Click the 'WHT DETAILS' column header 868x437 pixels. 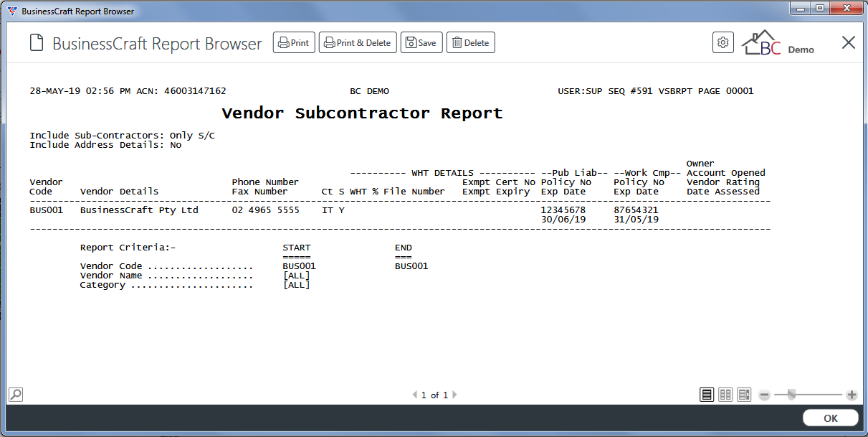pyautogui.click(x=442, y=173)
